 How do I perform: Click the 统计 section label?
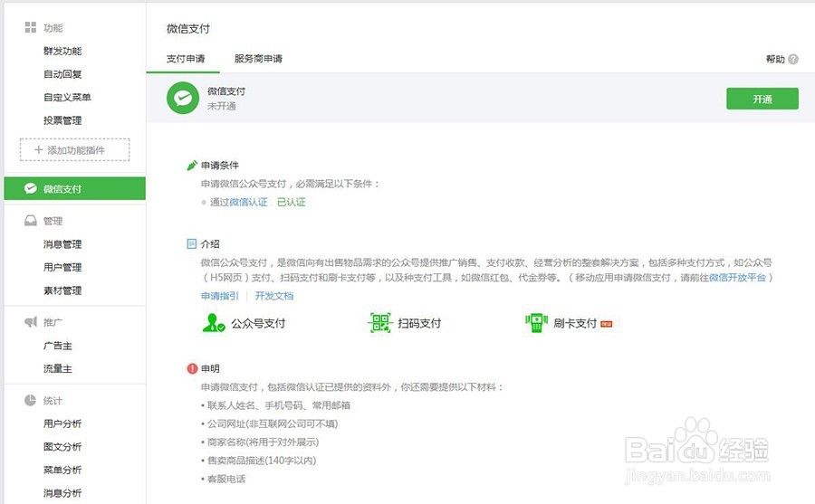[53, 400]
